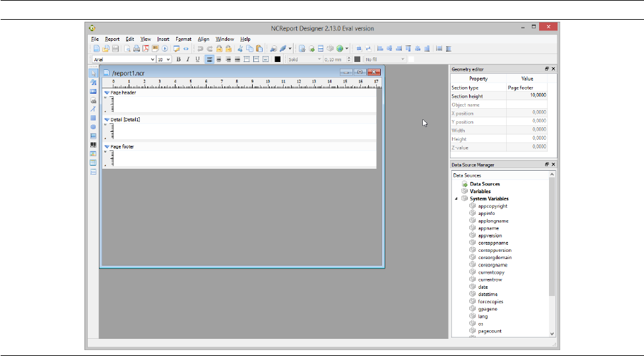Activate the arrow pointer select tool
The image size is (644, 356).
click(x=93, y=73)
